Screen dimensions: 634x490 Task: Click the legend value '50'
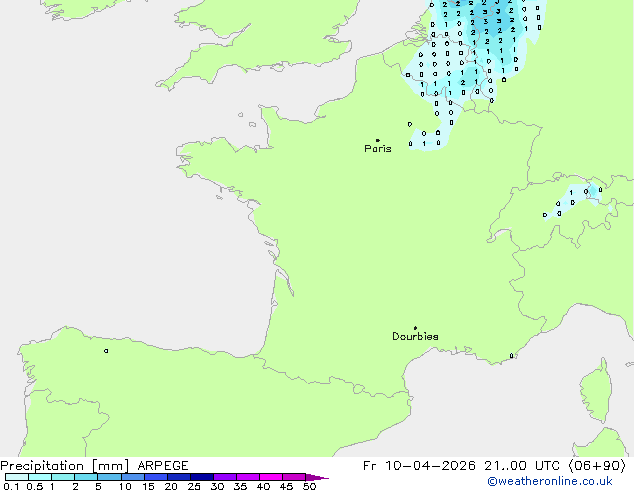pos(309,486)
